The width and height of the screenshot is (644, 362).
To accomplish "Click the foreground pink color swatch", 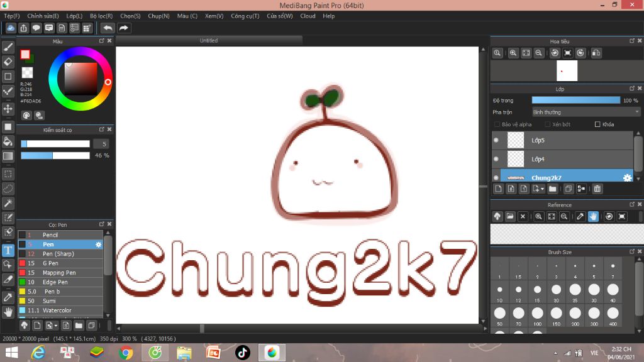I will (x=25, y=54).
